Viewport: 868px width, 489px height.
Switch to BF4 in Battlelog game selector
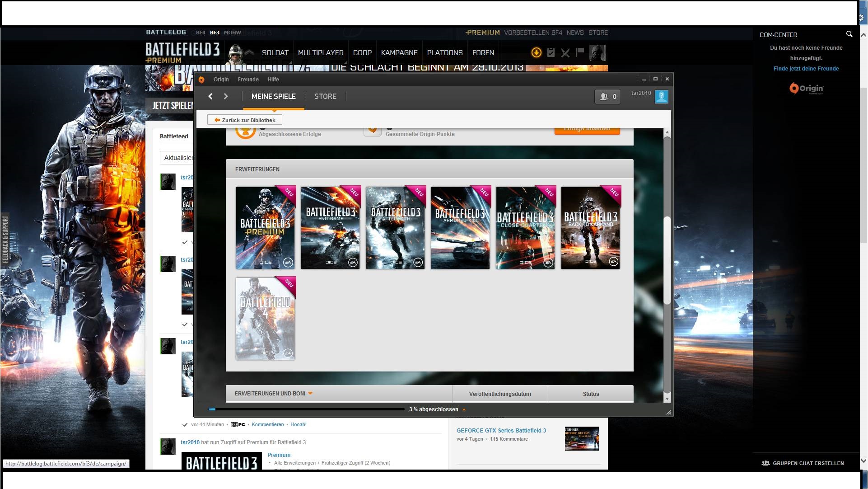coord(201,33)
